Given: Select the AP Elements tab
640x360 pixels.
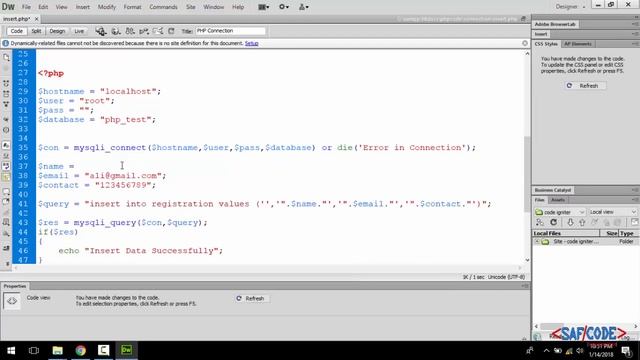Looking at the screenshot, I should 578,44.
